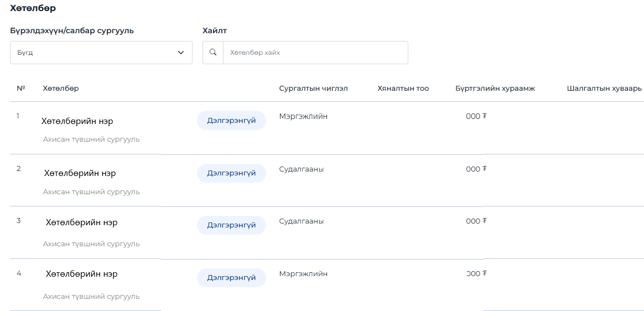This screenshot has height=311, width=644.
Task: Select the Хяналтын тоо column header
Action: (403, 89)
